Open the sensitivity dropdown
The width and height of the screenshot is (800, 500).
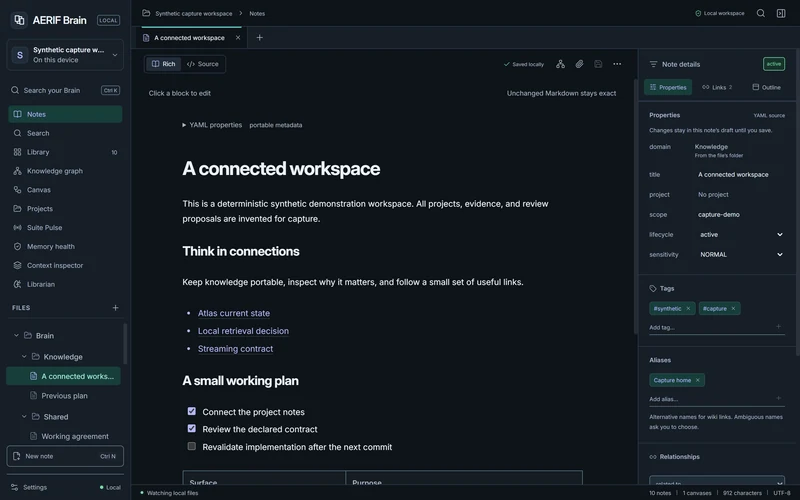pyautogui.click(x=740, y=255)
